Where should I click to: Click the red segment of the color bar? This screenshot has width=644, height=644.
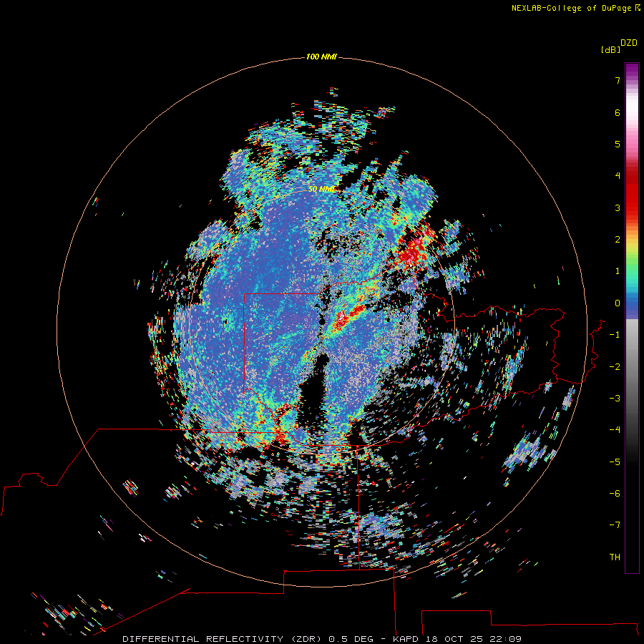[x=632, y=193]
